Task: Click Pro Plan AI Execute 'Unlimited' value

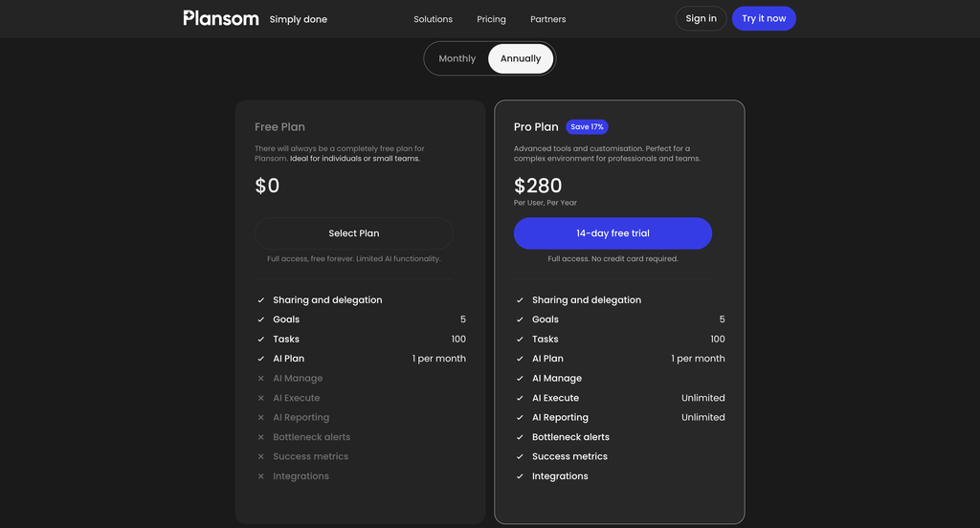Action: (703, 398)
